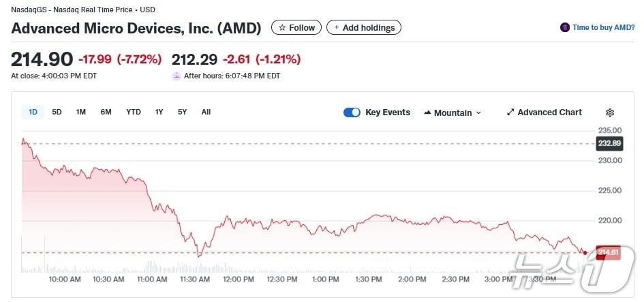644x302 pixels.
Task: Open the Time to buy AMD link
Action: click(x=604, y=28)
